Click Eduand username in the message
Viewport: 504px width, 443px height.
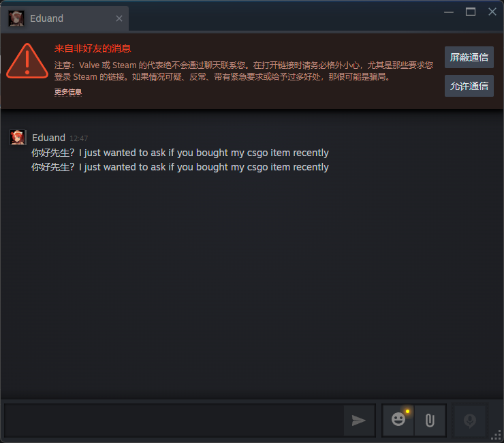pyautogui.click(x=48, y=138)
